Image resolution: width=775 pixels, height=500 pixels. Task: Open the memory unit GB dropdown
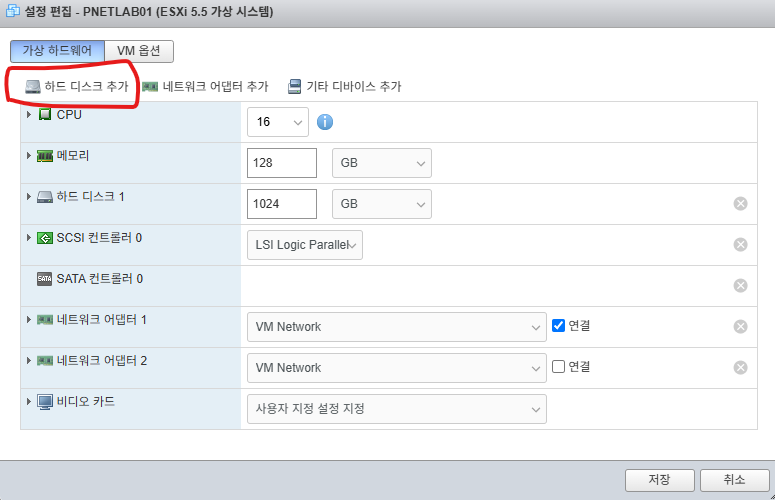382,163
